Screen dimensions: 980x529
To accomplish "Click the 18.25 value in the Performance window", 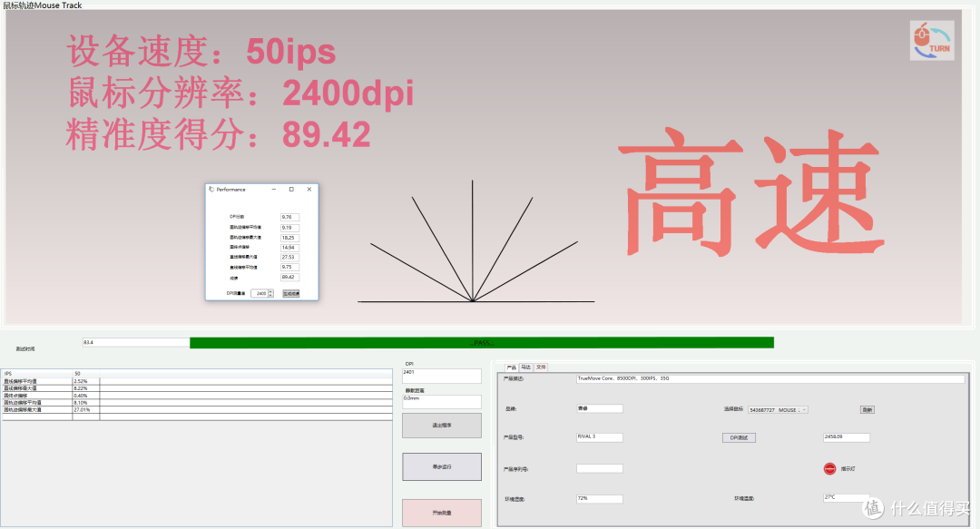I will click(290, 238).
